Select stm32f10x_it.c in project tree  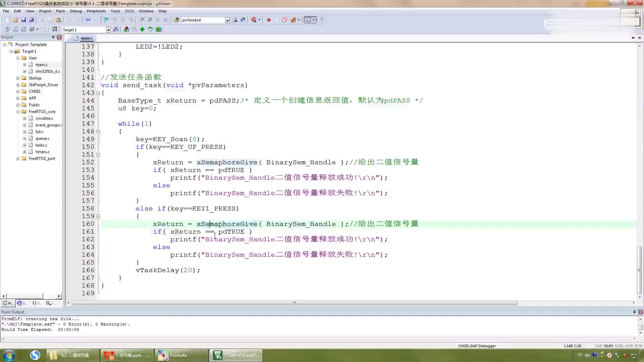(48, 71)
